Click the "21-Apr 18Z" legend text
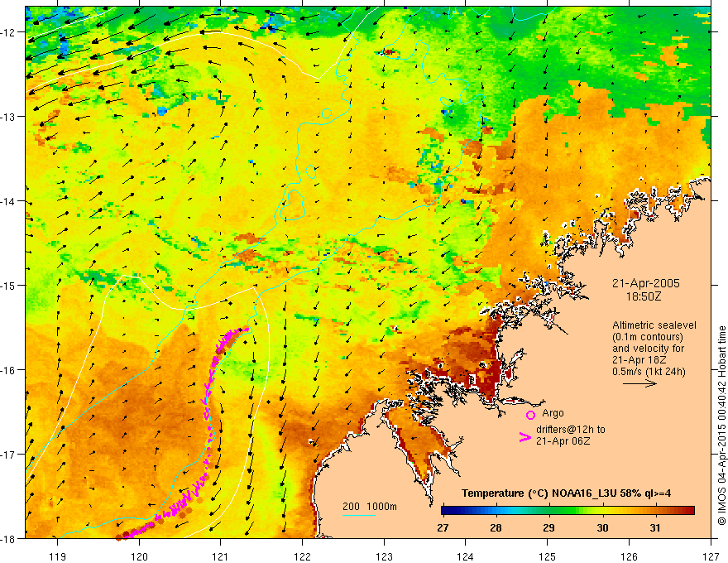This screenshot has width=728, height=563. tap(640, 360)
